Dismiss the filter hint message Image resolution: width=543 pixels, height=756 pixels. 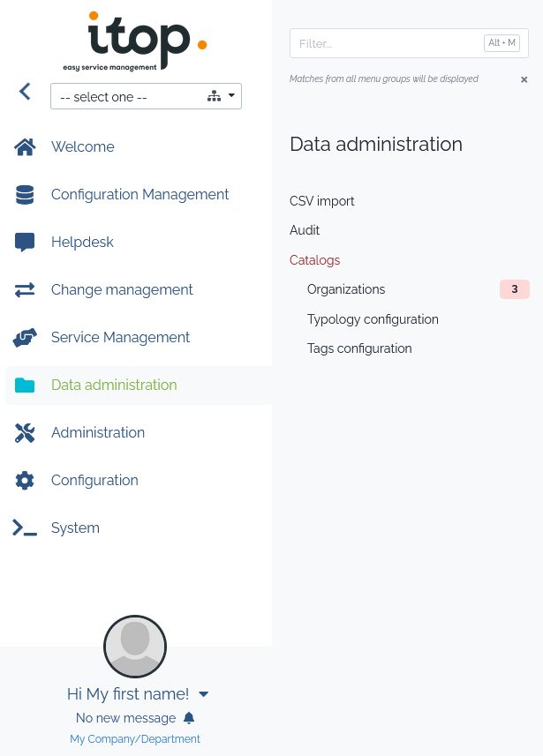point(524,79)
